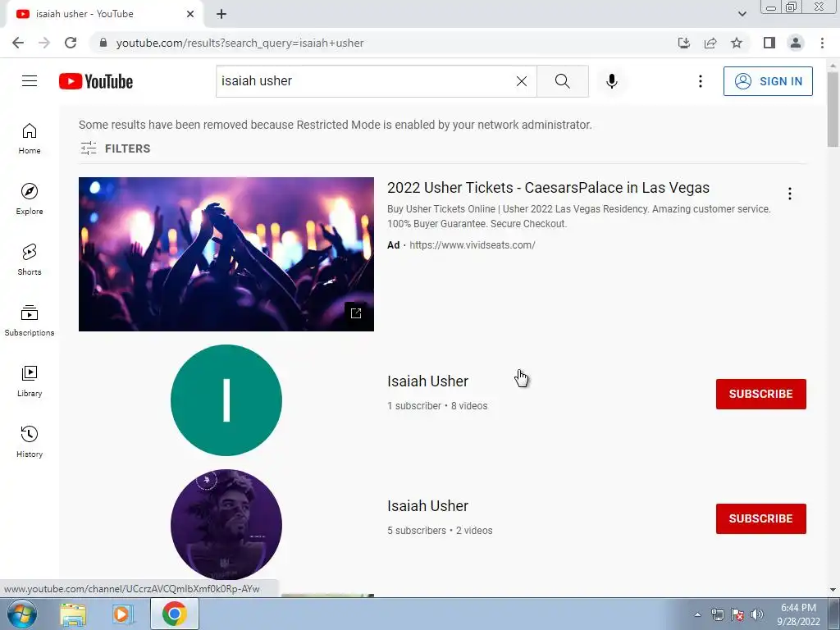Viewport: 840px width, 630px height.
Task: Click the '5 subscribers • 2 videos' text
Action: click(x=440, y=531)
